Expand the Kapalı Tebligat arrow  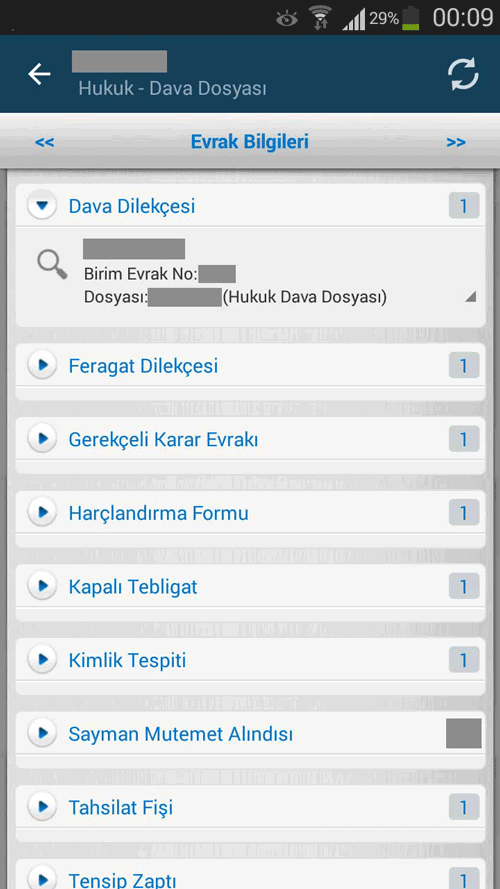pos(42,586)
